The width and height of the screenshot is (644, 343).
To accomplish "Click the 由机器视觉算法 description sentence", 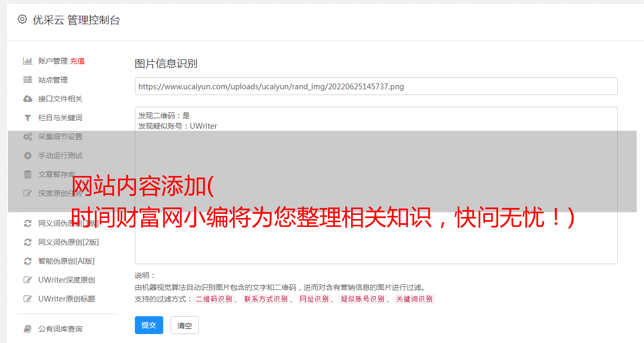I will coord(280,287).
